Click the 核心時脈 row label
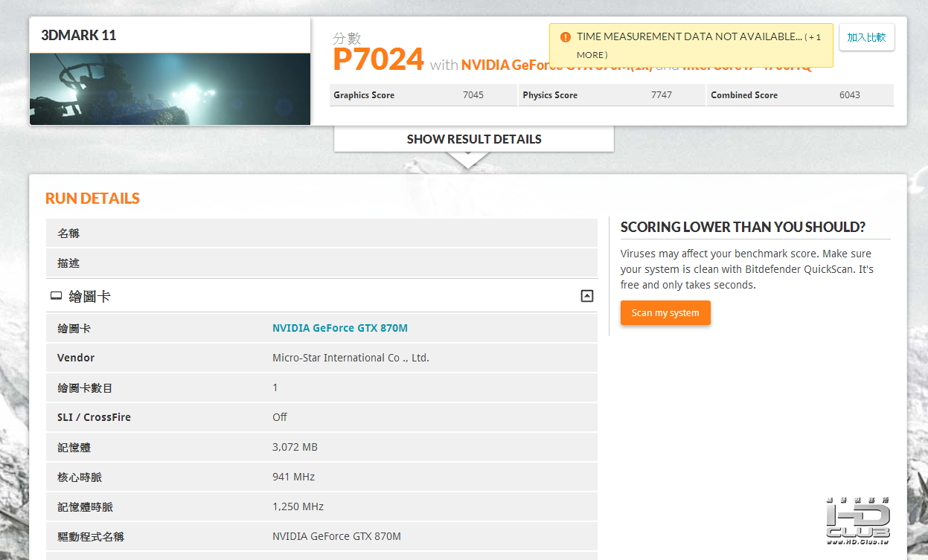 80,477
